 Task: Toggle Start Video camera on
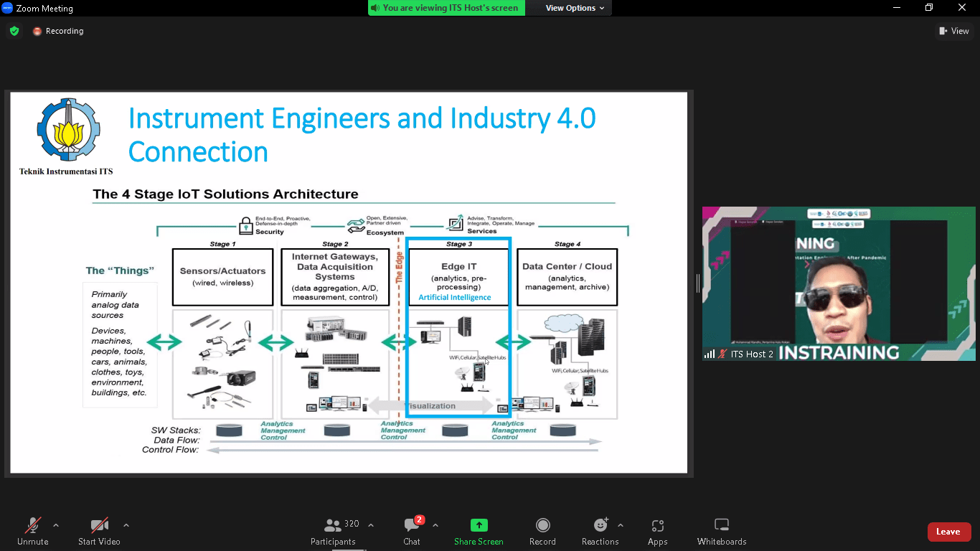coord(99,532)
